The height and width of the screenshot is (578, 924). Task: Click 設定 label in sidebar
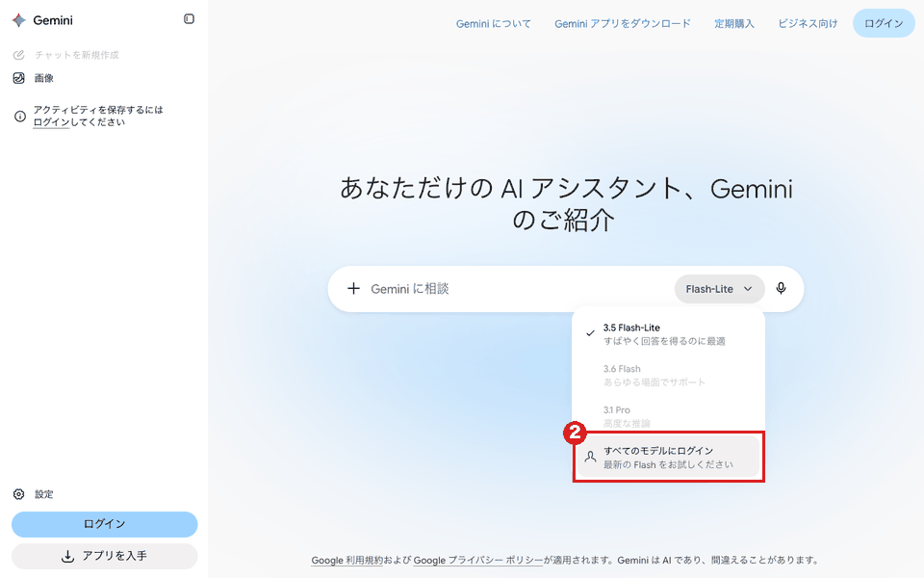43,494
